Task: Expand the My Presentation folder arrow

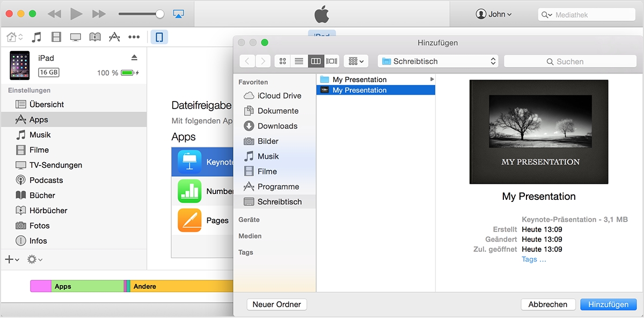Action: click(x=432, y=79)
